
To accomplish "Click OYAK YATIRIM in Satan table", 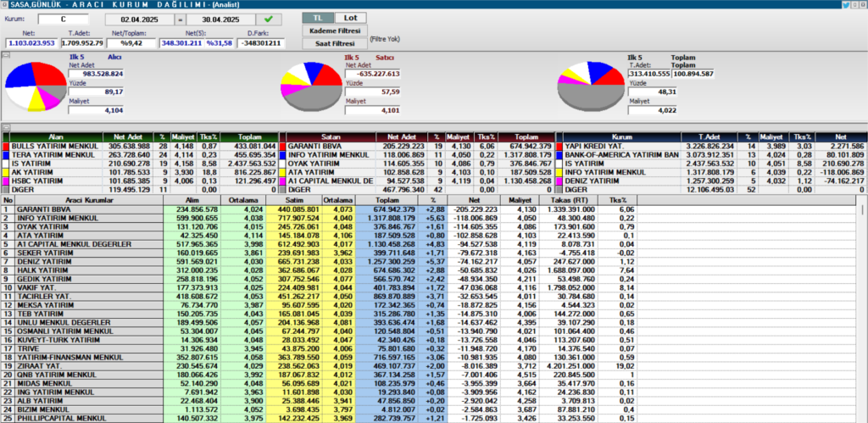I will (x=314, y=164).
